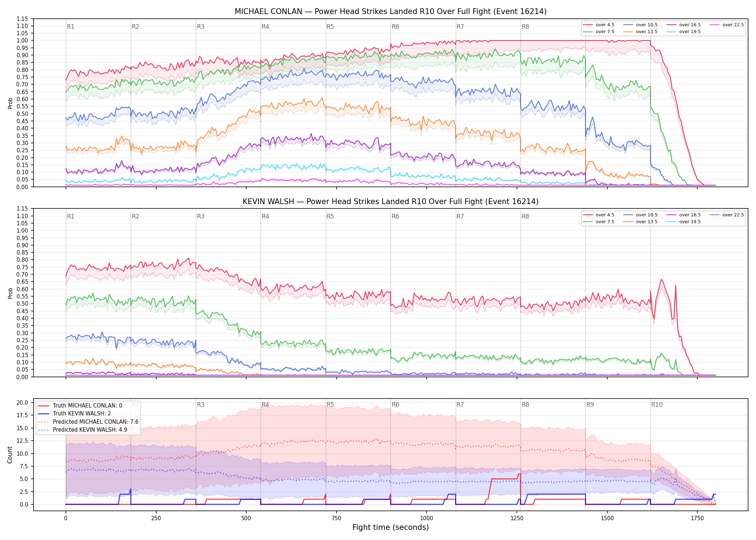This screenshot has width=756, height=540.
Task: Click the x-axis tick label 1750
Action: [x=697, y=518]
